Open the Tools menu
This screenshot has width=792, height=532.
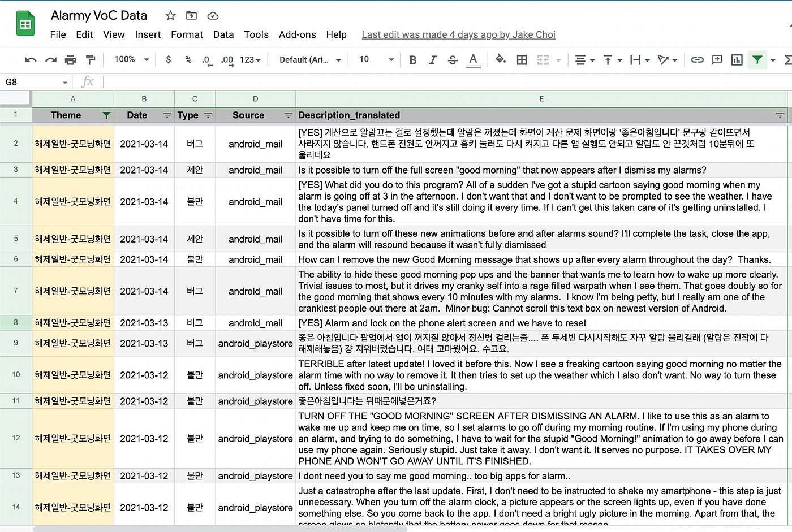256,34
